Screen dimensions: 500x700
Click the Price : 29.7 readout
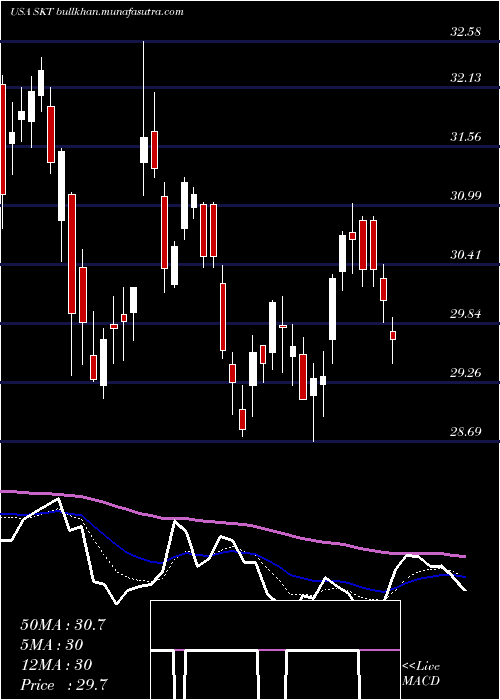[x=64, y=685]
